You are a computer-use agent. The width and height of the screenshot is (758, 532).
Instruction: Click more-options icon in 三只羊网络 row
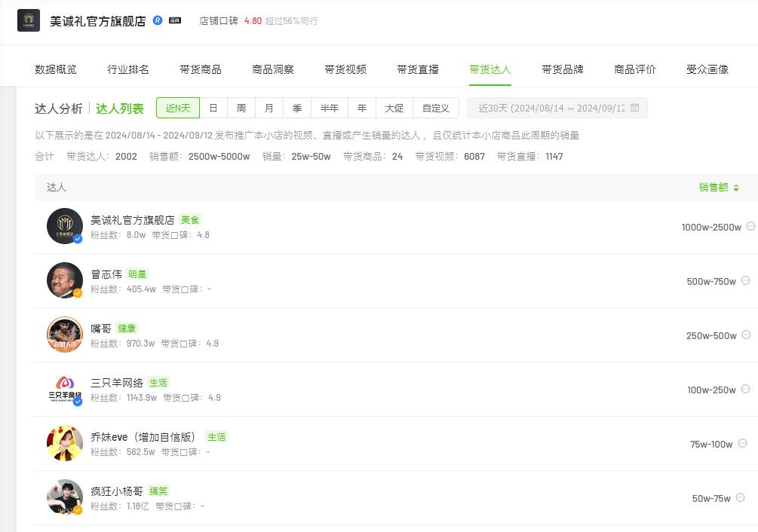coord(746,389)
